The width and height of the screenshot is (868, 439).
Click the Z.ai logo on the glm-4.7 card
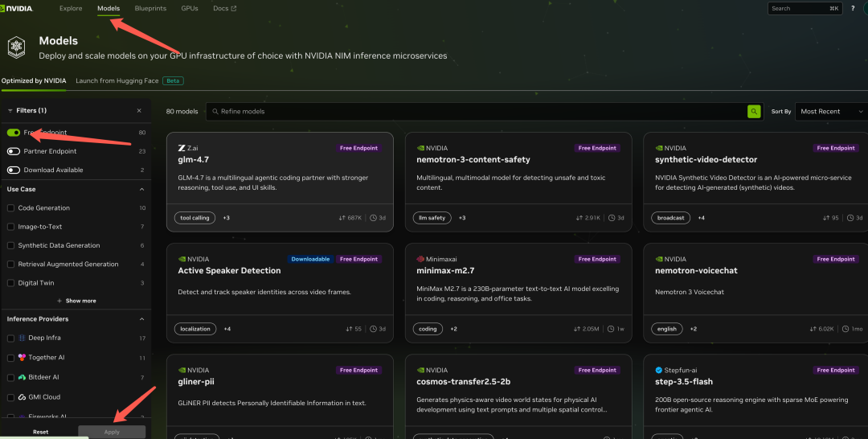[x=181, y=148]
